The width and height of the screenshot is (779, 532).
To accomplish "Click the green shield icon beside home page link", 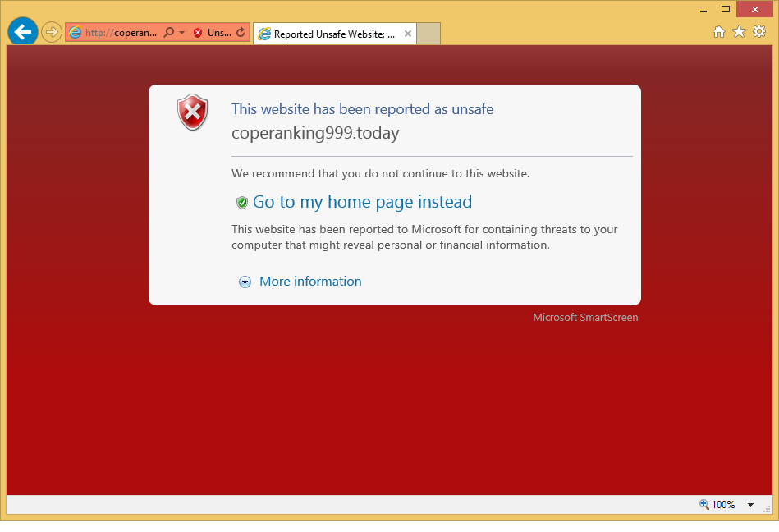I will coord(242,203).
